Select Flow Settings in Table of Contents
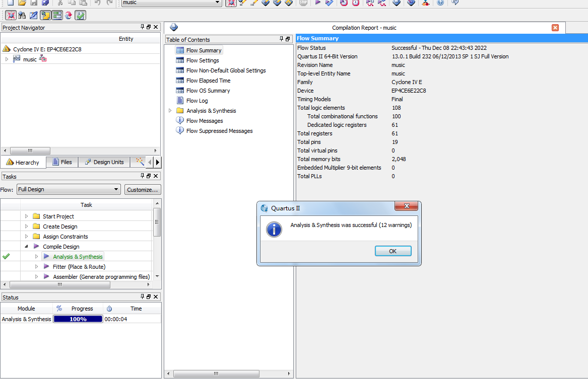588x379 pixels. click(203, 60)
